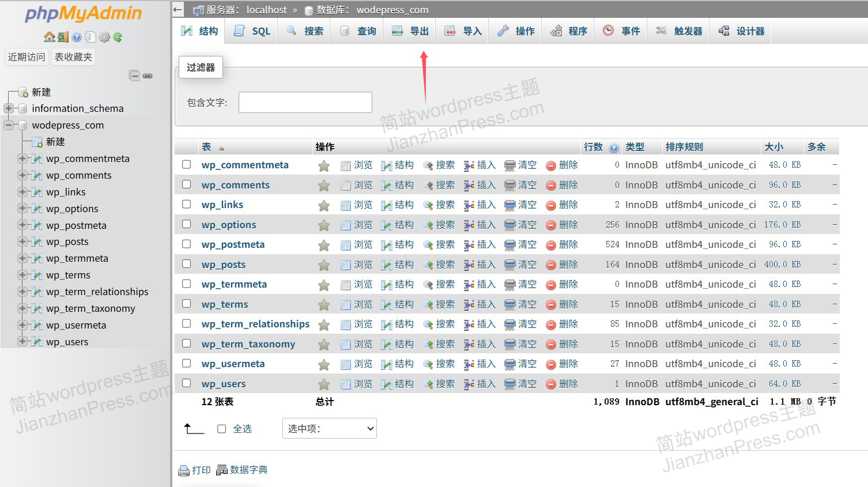868x487 pixels.
Task: Collapse all tree nodes with the minus icon
Action: (x=134, y=75)
